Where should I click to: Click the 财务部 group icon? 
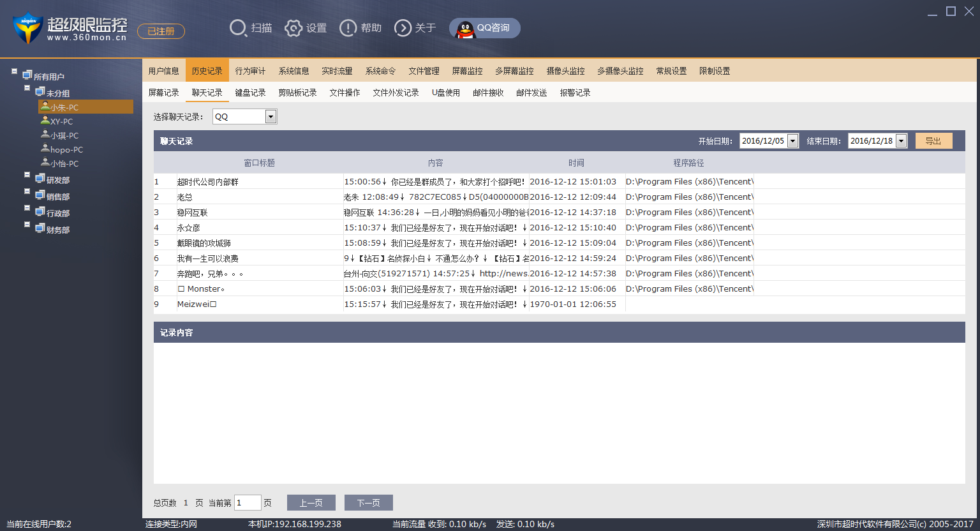[x=40, y=228]
